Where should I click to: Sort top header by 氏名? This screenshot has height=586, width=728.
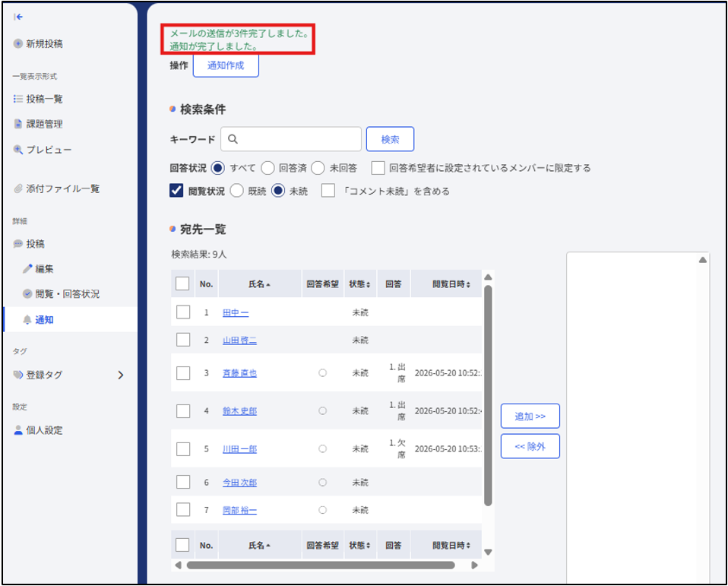260,284
